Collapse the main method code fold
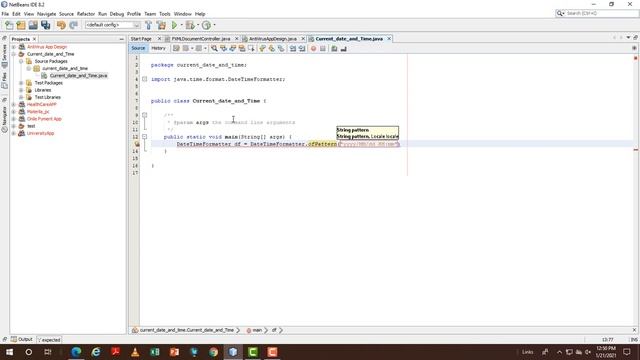The width and height of the screenshot is (640, 360). coord(144,137)
